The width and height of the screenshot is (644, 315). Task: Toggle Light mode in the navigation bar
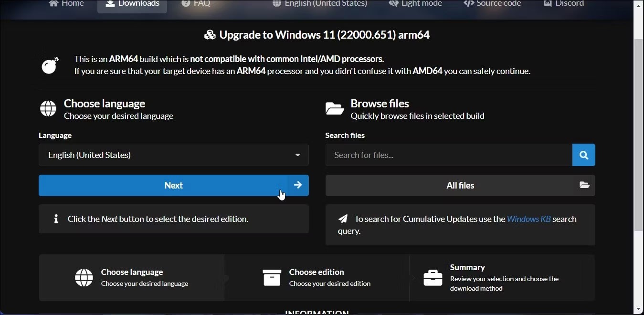click(x=415, y=4)
